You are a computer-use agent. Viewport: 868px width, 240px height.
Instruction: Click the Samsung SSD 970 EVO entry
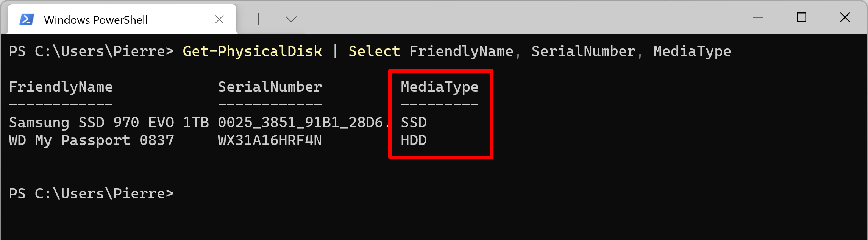coord(109,122)
